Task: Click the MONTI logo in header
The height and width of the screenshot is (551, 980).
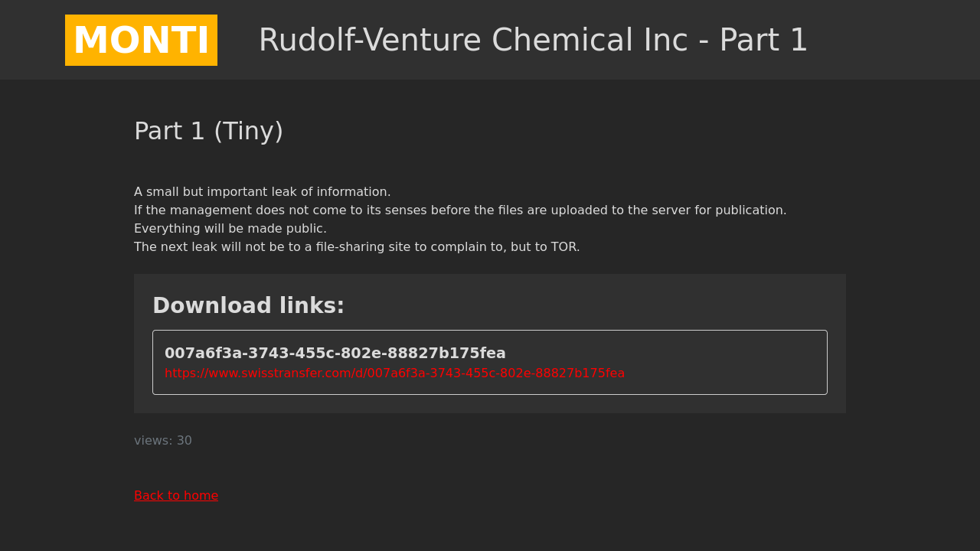Action: 141,40
